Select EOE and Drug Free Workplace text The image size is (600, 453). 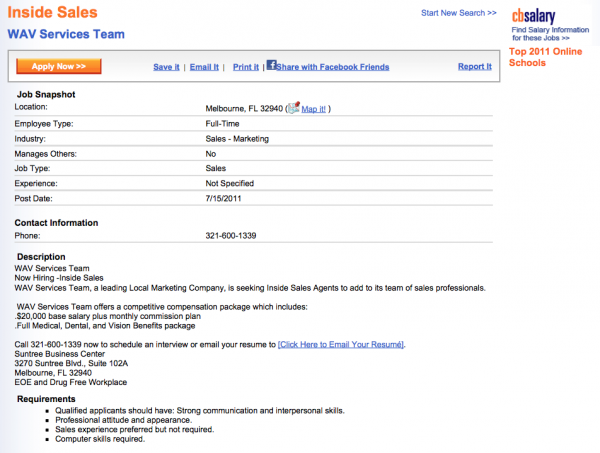coord(71,382)
